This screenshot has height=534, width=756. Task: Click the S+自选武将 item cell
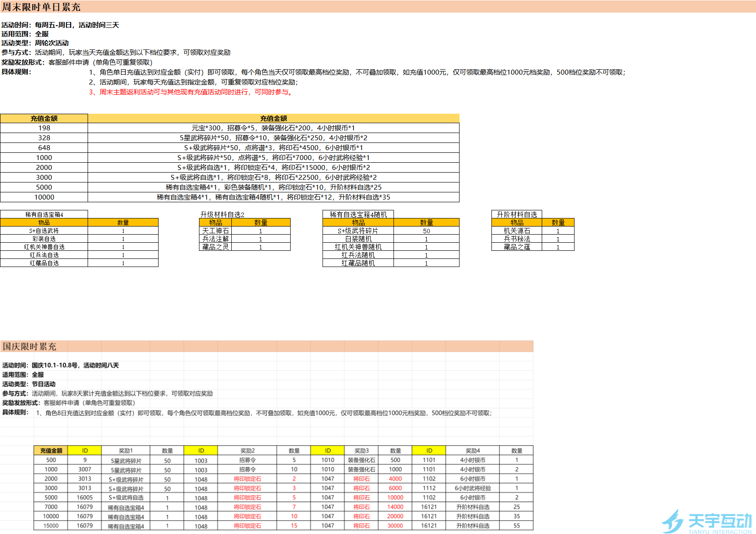(x=44, y=231)
